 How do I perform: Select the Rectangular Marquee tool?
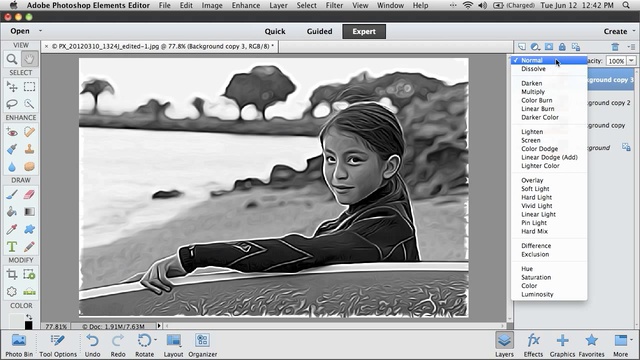click(x=29, y=87)
